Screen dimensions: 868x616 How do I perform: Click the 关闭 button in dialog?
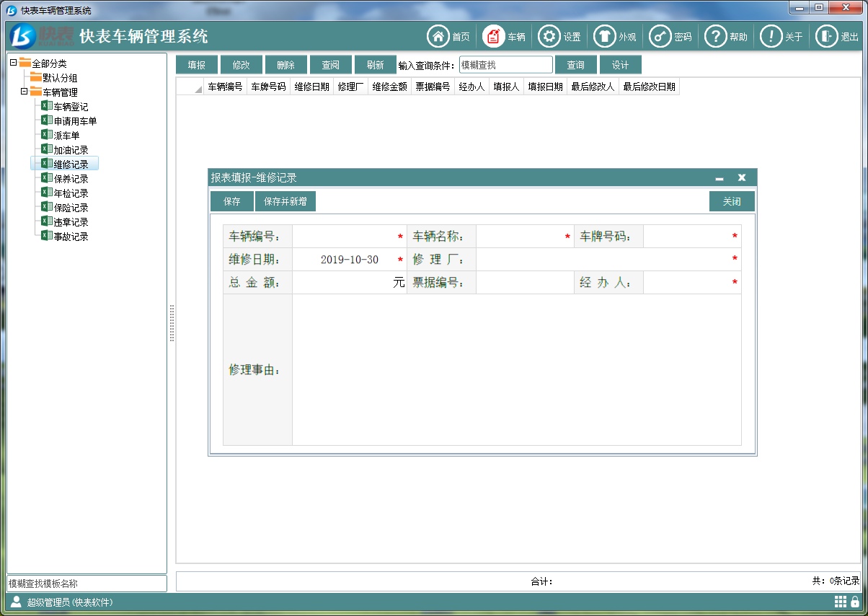[x=731, y=202]
